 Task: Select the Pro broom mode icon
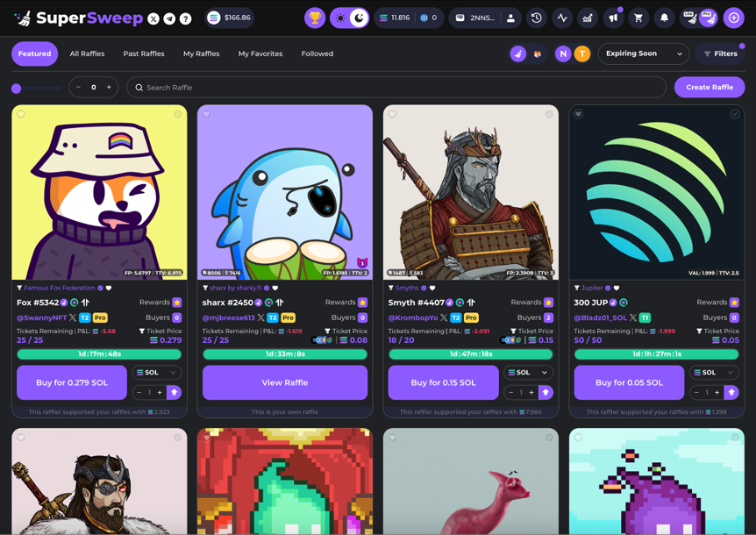(709, 18)
